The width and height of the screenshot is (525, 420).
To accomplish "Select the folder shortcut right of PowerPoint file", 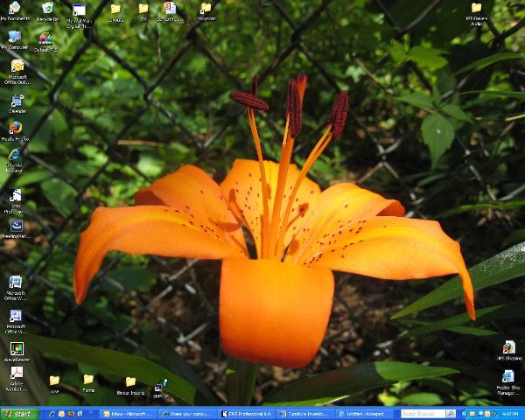I will (x=206, y=12).
